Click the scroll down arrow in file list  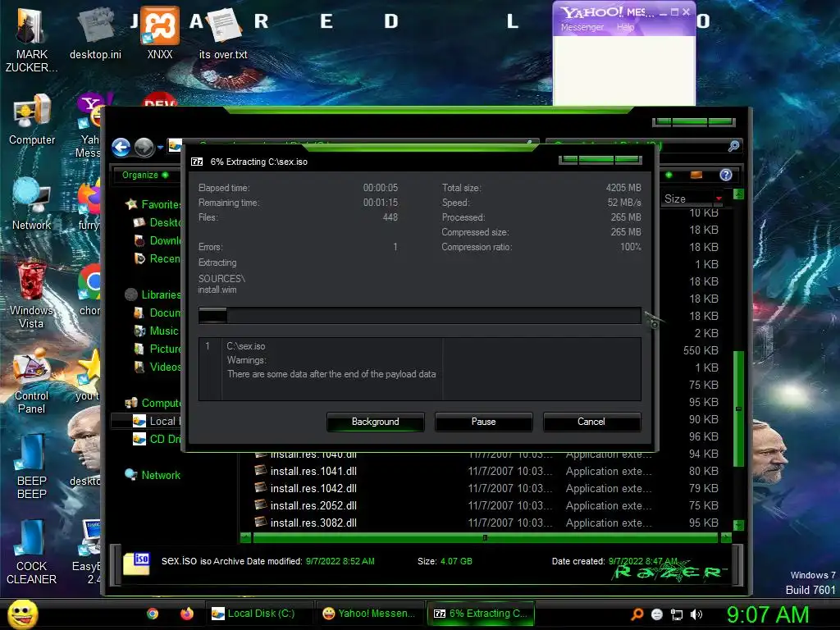[x=738, y=524]
